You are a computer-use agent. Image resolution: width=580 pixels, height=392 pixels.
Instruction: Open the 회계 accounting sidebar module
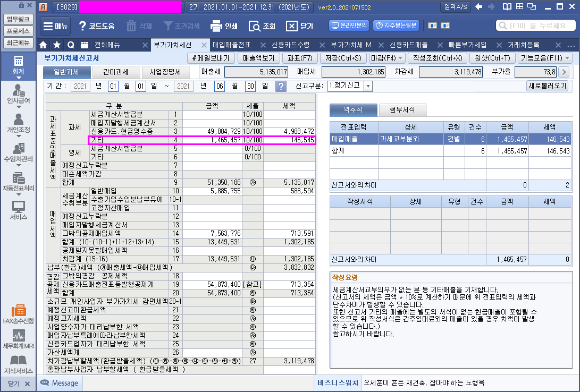click(x=18, y=65)
